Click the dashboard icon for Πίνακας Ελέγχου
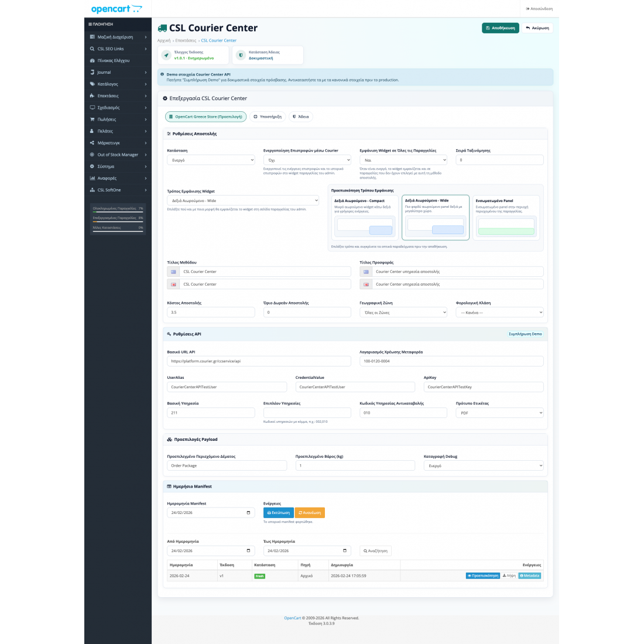This screenshot has height=644, width=644. point(92,60)
